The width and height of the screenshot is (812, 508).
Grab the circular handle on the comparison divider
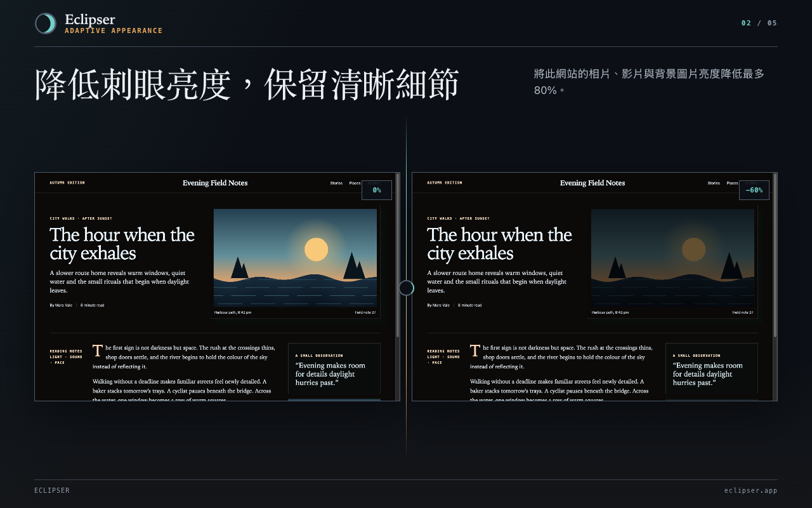tap(406, 288)
